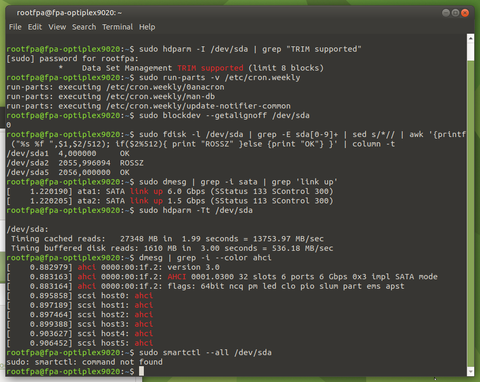Click the buffered disk reads timing line
Viewport: 480px width, 382px height.
[x=172, y=248]
